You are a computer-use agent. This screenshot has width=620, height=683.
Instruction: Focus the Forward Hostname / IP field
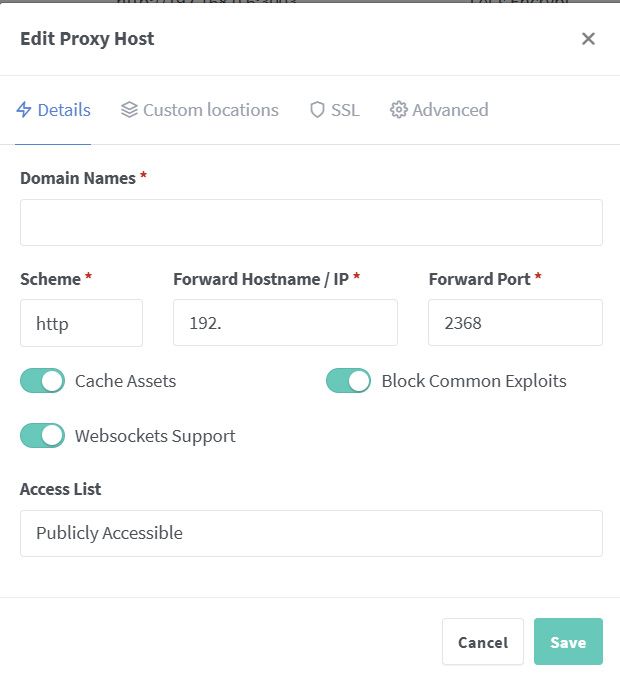click(x=285, y=324)
